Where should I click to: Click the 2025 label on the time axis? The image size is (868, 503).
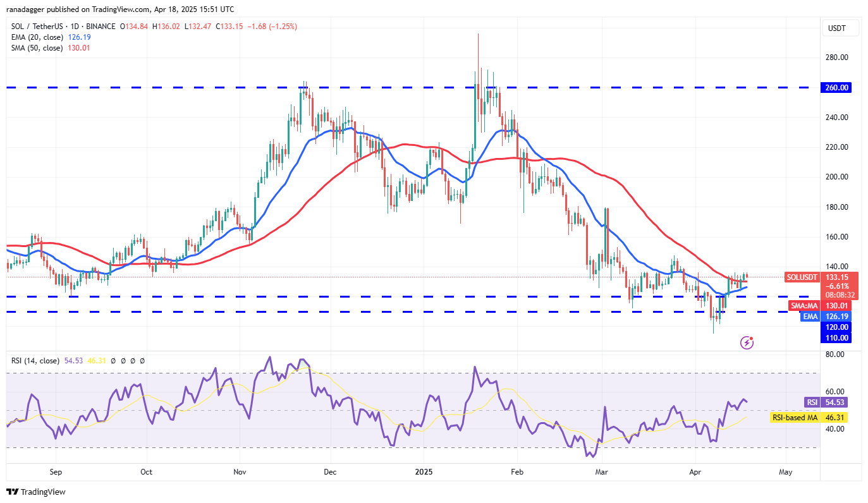[423, 471]
